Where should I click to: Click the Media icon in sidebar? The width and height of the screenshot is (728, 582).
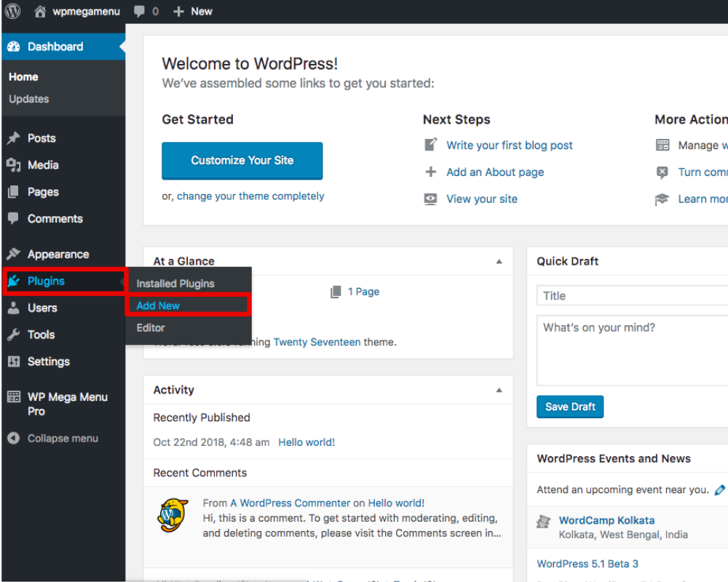(x=13, y=164)
